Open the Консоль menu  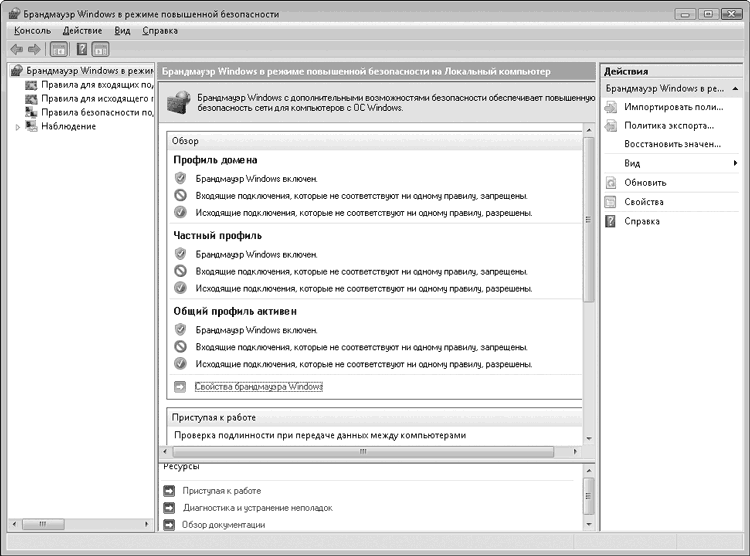click(32, 31)
